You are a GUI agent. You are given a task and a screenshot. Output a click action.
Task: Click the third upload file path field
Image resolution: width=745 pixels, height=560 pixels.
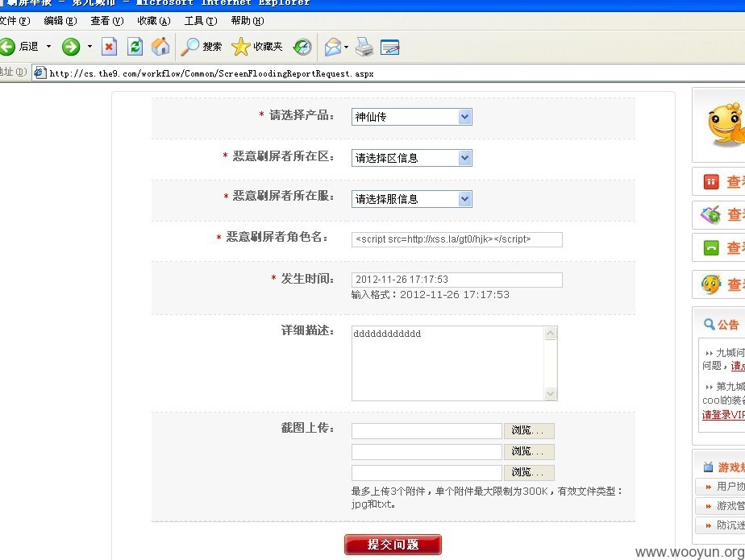(427, 473)
